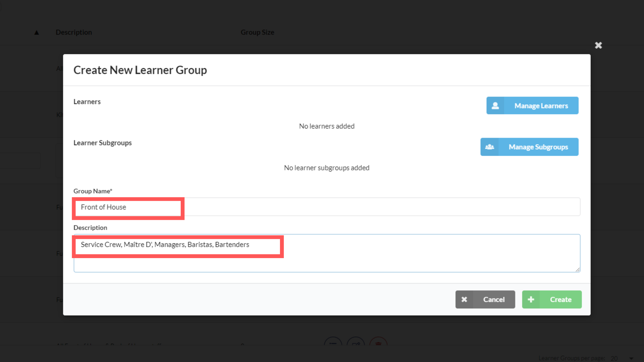Click inside the Group Name field

point(275,207)
